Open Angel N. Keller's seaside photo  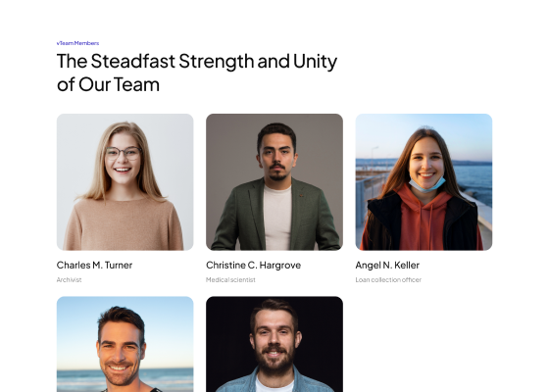tap(424, 182)
